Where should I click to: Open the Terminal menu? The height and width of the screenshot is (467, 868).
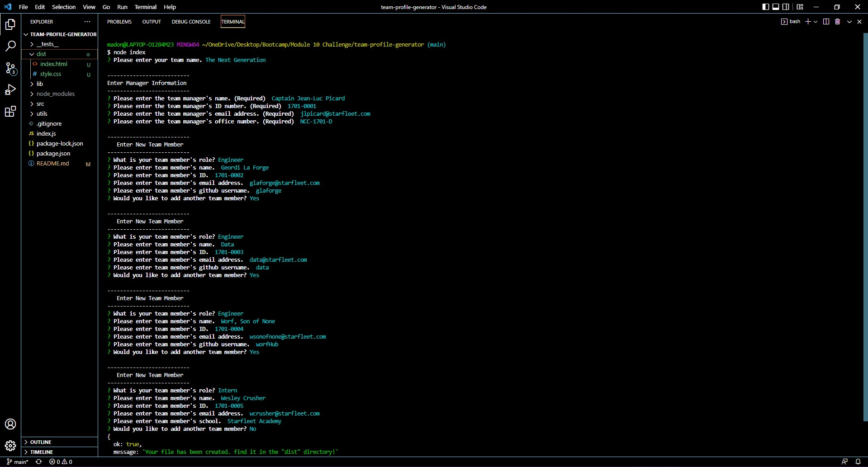pos(145,7)
